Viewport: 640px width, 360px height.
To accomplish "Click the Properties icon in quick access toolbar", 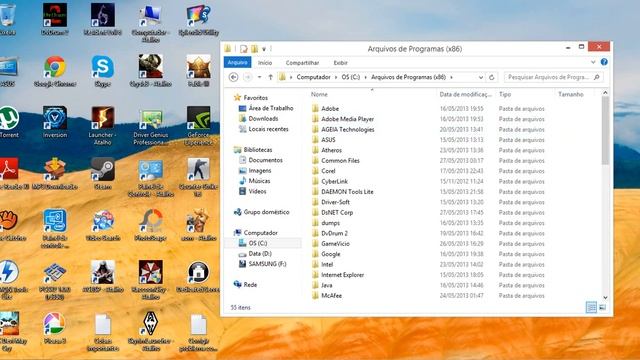I will click(244, 49).
